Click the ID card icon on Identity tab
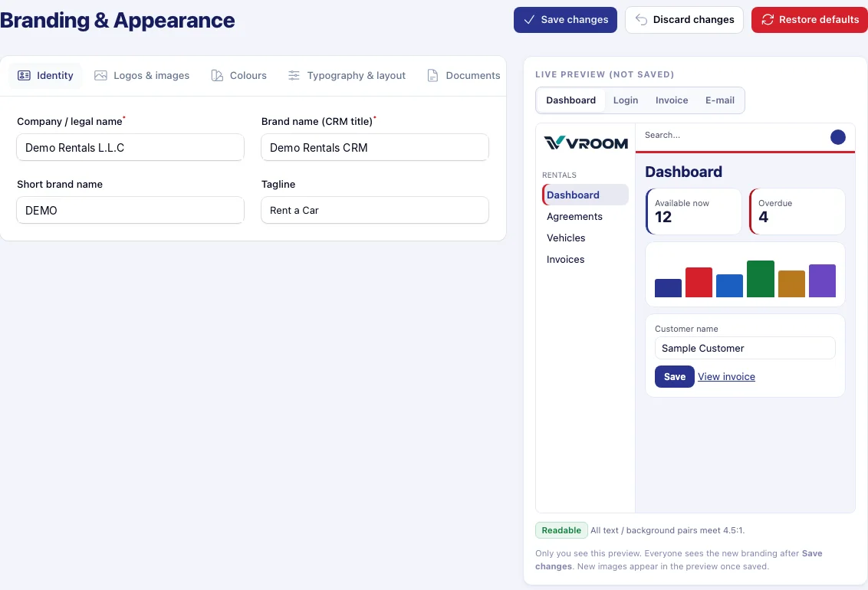The image size is (868, 590). pyautogui.click(x=24, y=75)
